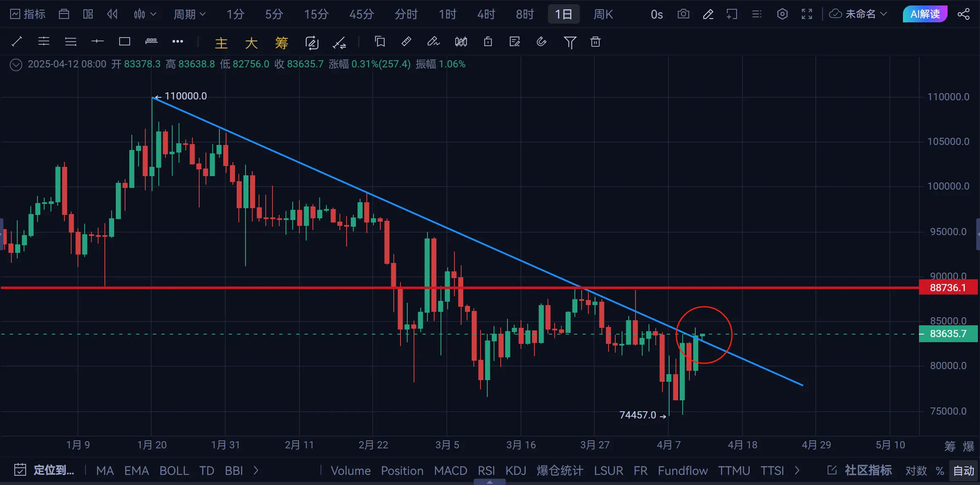The width and height of the screenshot is (980, 485).
Task: Click the AI解读 button
Action: click(x=925, y=14)
